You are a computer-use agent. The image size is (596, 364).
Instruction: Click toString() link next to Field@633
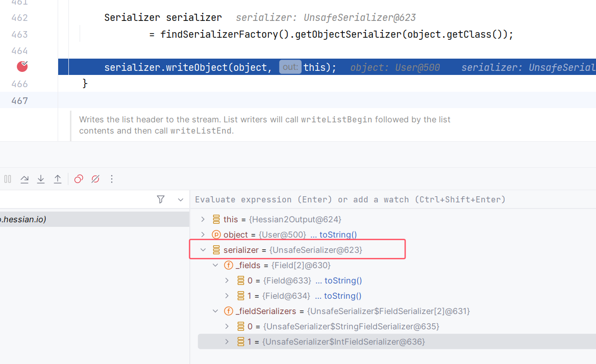coord(343,280)
